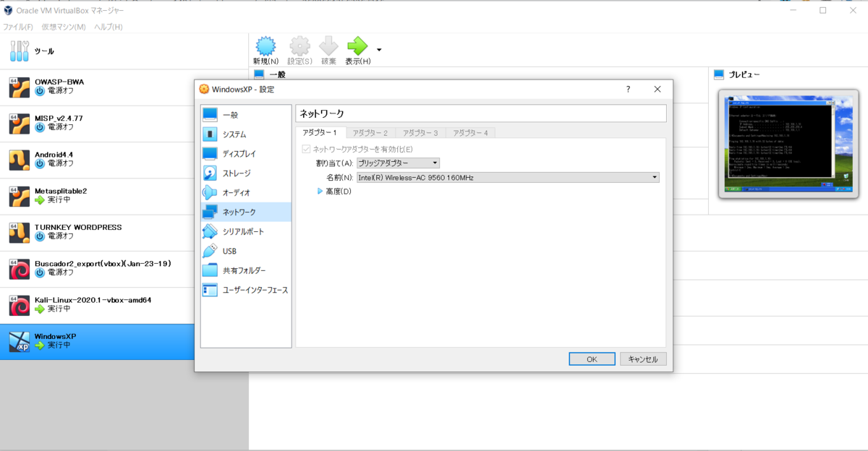This screenshot has height=451, width=868.
Task: Select the MISP_v2.4.77 virtual machine icon
Action: (x=19, y=124)
